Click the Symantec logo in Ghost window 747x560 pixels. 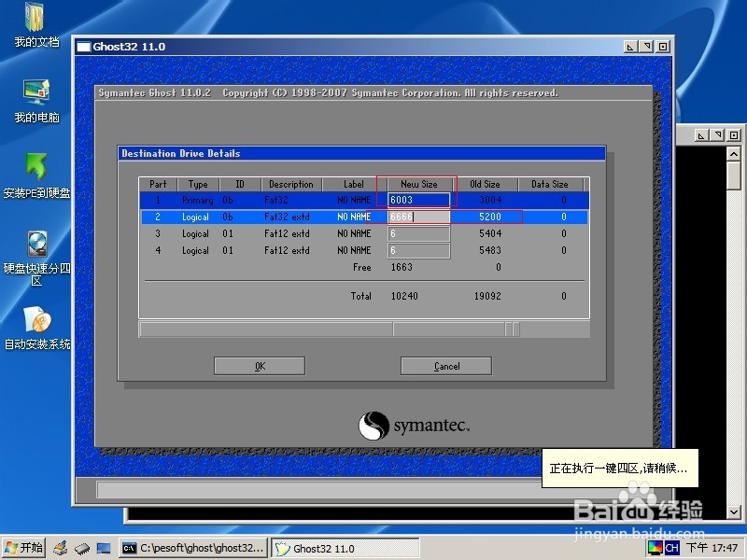pos(414,425)
